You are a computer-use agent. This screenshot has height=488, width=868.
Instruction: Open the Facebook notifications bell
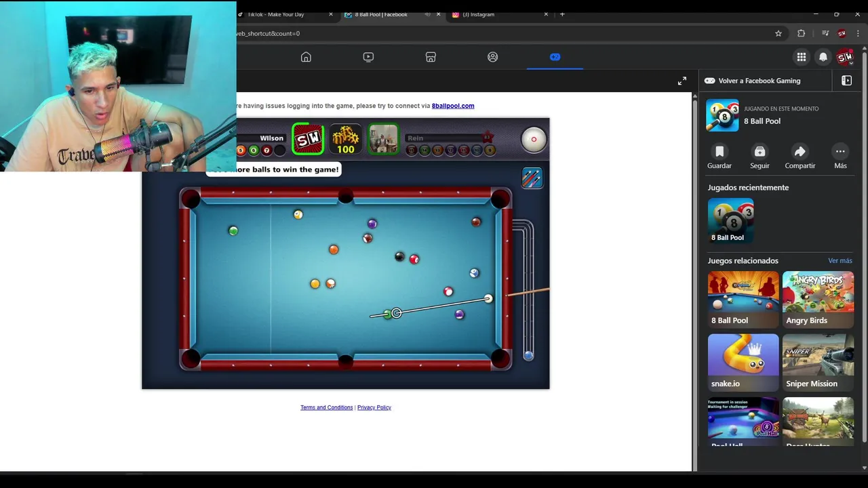pos(823,58)
